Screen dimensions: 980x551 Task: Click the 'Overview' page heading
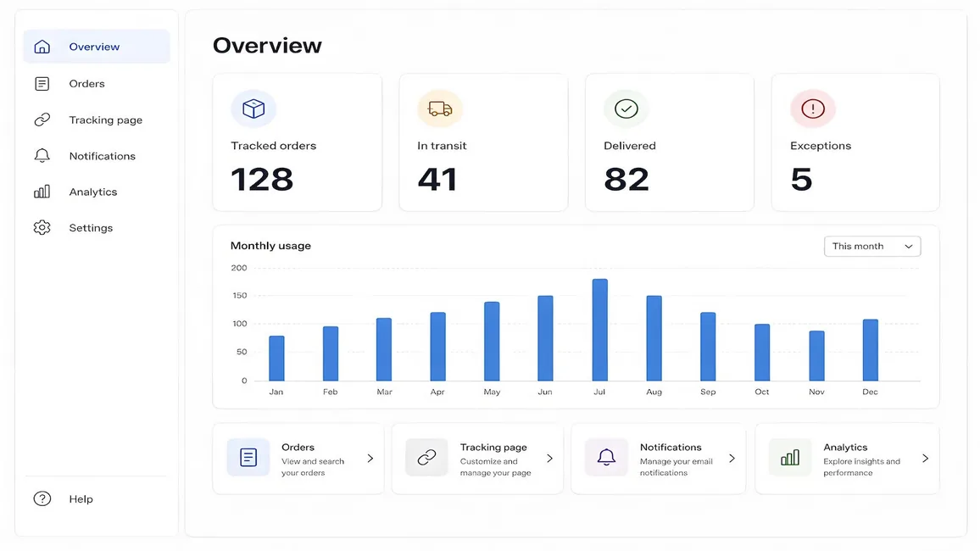coord(267,46)
